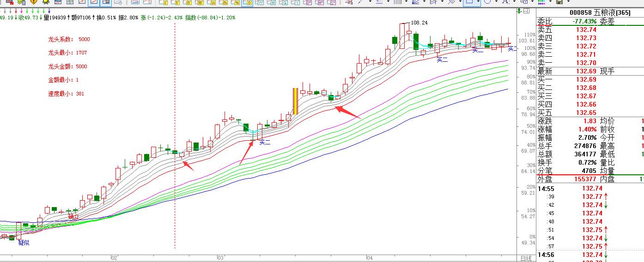Image resolution: width=644 pixels, height=262 pixels.
Task: Click the 买一 132.69 order row
Action: pyautogui.click(x=590, y=79)
